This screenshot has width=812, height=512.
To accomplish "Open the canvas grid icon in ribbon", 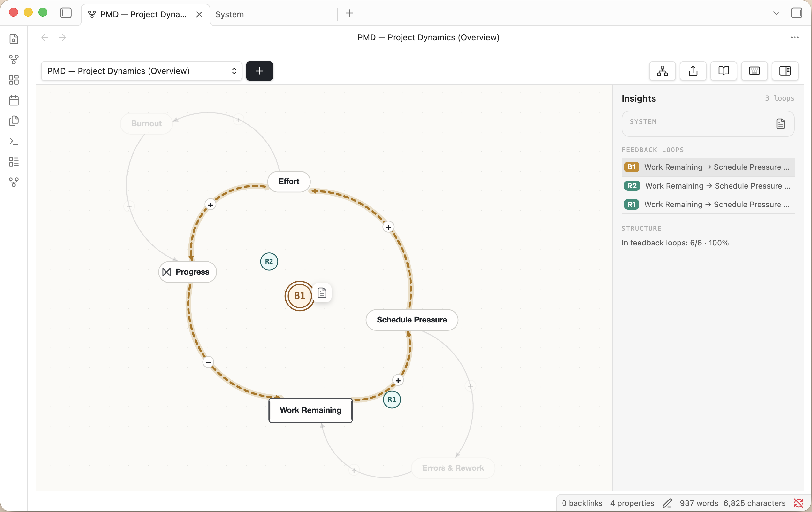I will pos(14,80).
